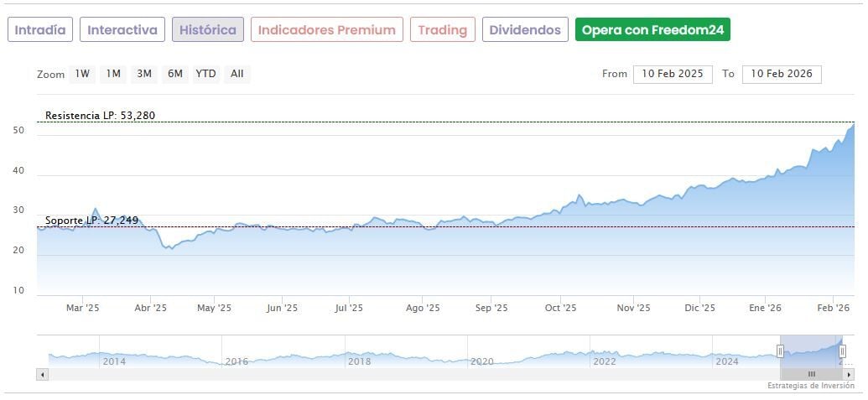Click the From date field

point(673,74)
